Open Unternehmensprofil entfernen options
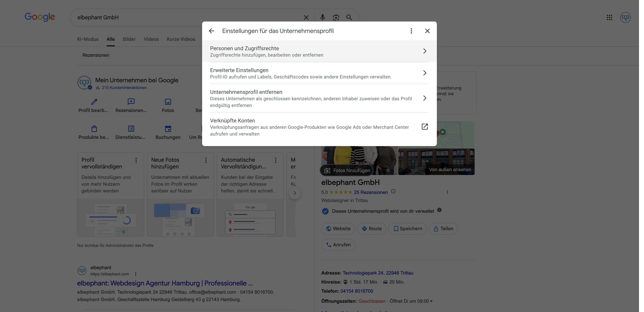This screenshot has width=644, height=312. [x=319, y=98]
